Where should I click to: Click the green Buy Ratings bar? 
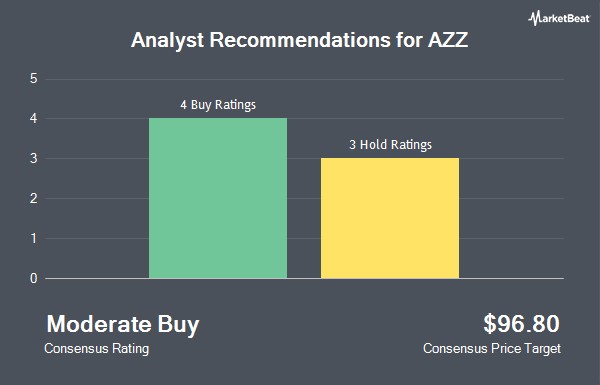[x=218, y=198]
